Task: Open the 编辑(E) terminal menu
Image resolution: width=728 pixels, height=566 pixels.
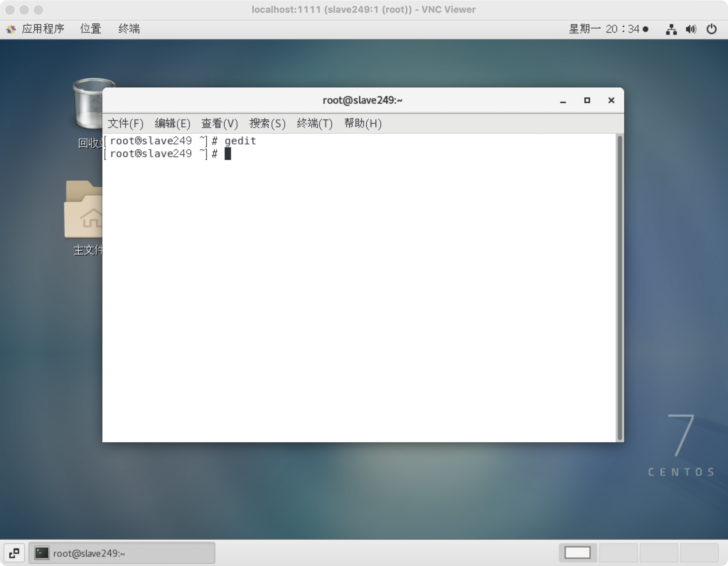Action: point(172,123)
